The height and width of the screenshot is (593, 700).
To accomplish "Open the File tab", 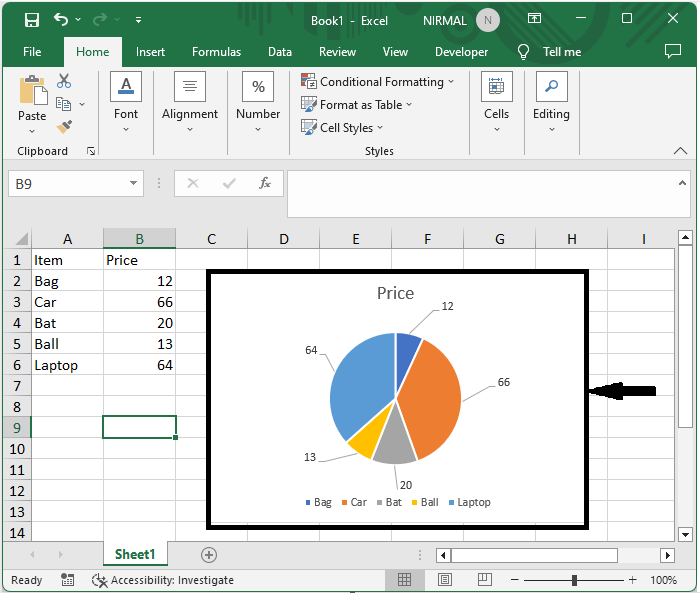I will coord(32,52).
